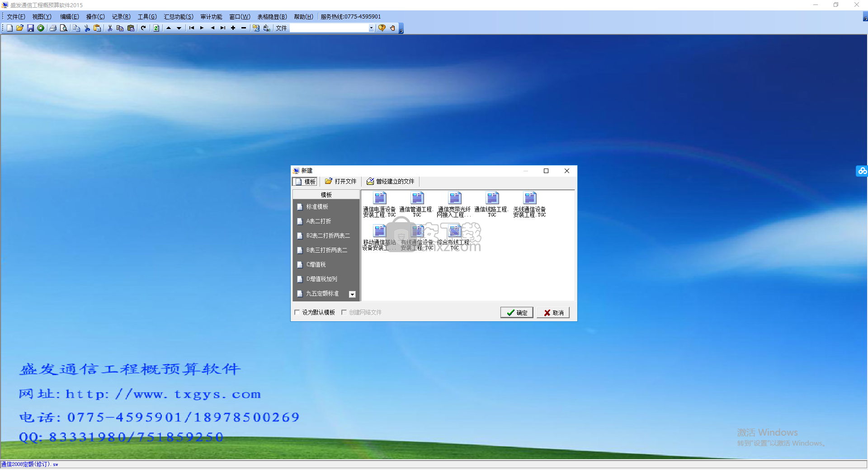This screenshot has height=470, width=868.
Task: Click the table-with-arrow icon before abc icon
Action: point(256,28)
